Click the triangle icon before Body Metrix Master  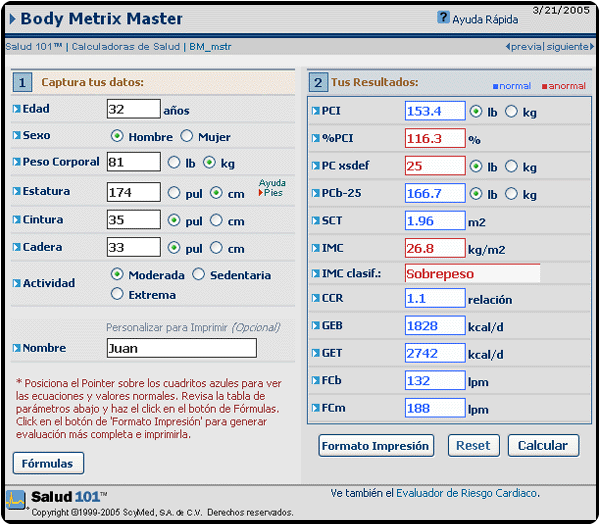(13, 19)
